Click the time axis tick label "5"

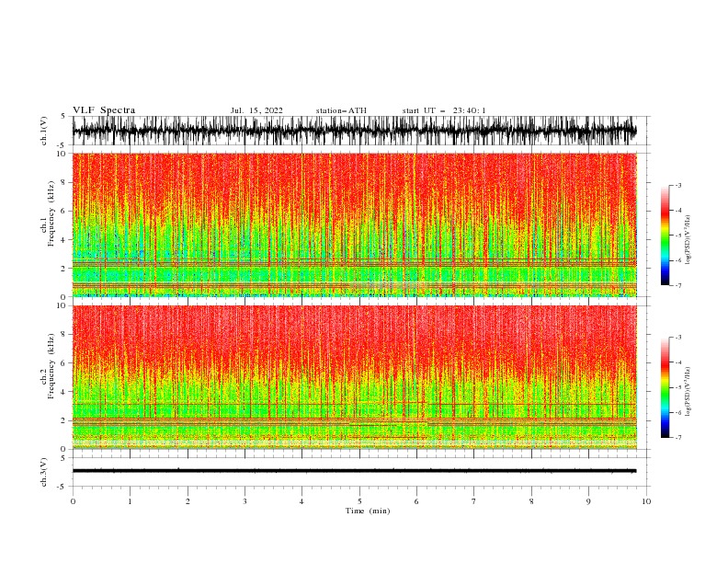click(359, 501)
